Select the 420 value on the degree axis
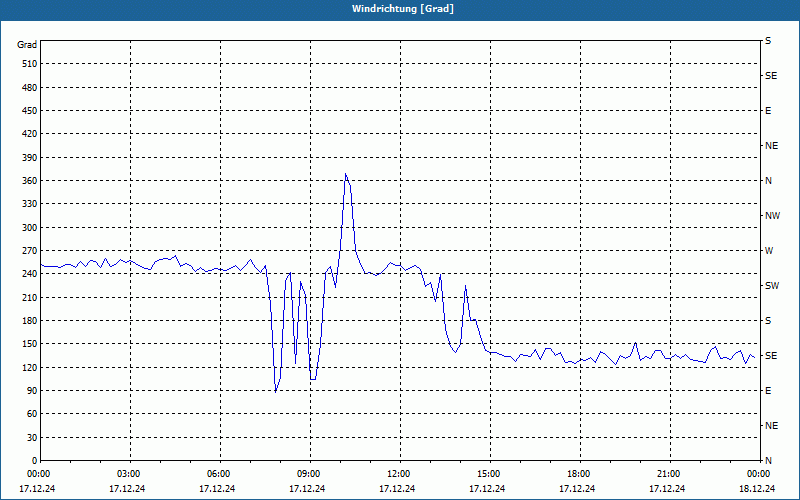Viewport: 800px width, 500px height. (30, 134)
